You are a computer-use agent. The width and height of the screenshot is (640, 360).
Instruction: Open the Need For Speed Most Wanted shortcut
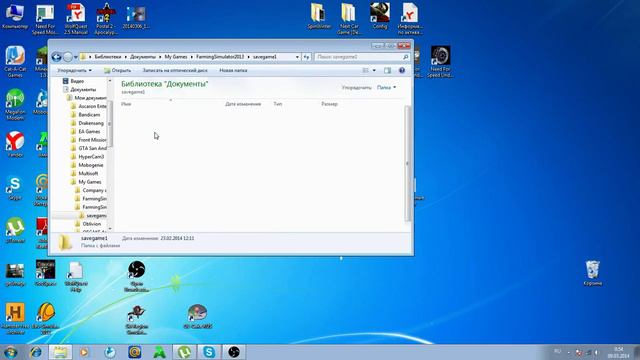pyautogui.click(x=45, y=19)
